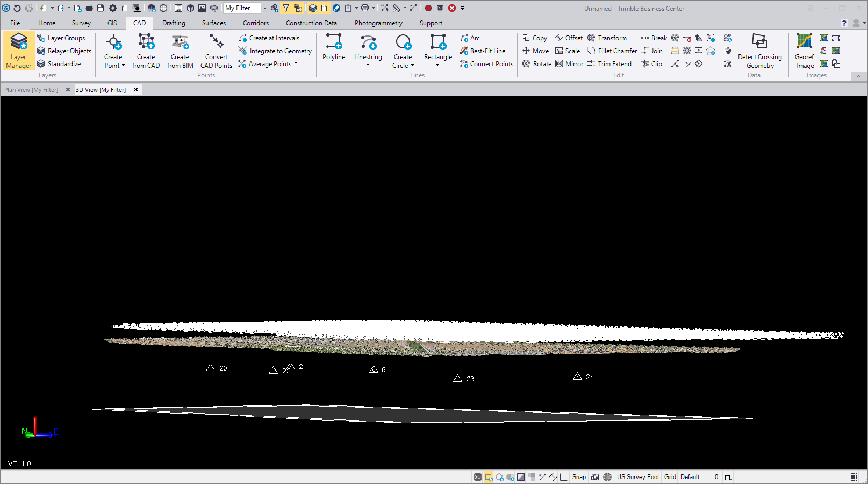Open the Layer Manager

coord(18,51)
